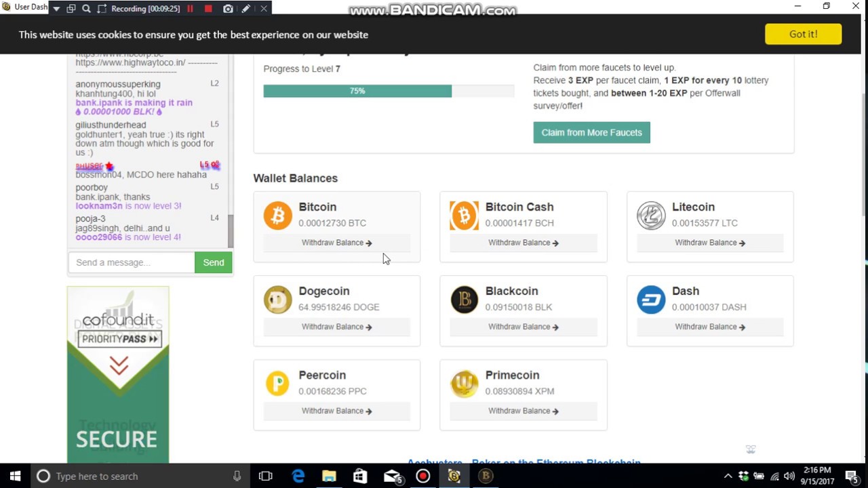The height and width of the screenshot is (488, 868).
Task: Open File Explorer from the taskbar
Action: coord(329,476)
